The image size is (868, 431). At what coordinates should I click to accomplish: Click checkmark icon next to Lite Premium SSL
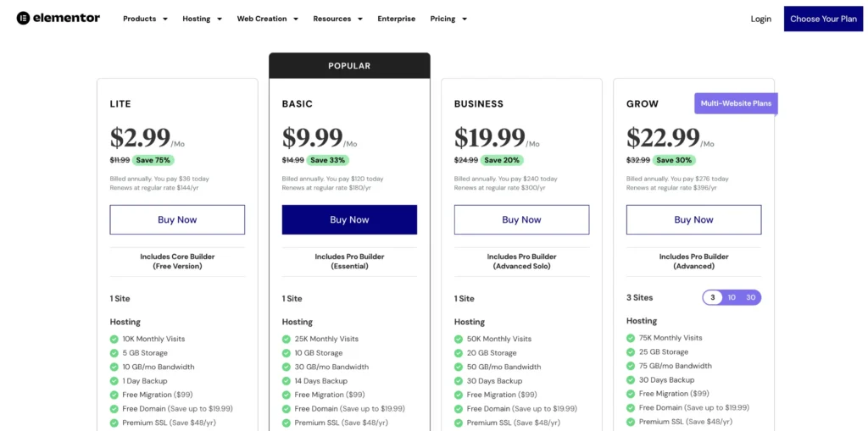tap(114, 423)
